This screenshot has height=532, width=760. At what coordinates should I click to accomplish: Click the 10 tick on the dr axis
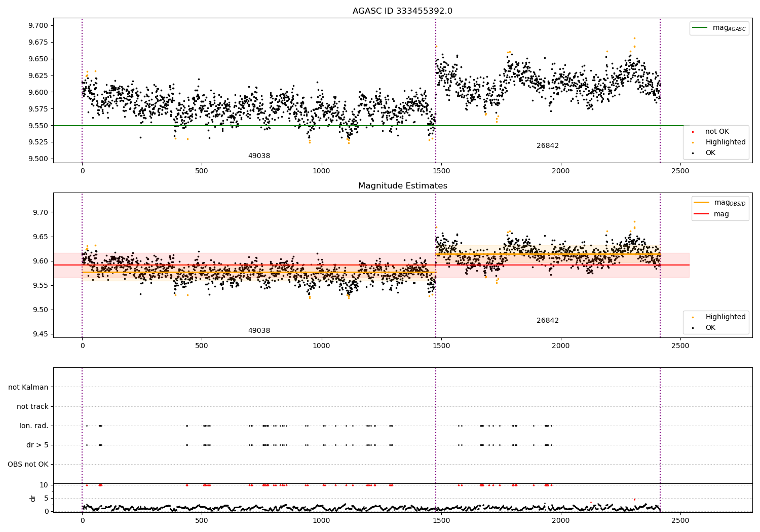[x=44, y=485]
